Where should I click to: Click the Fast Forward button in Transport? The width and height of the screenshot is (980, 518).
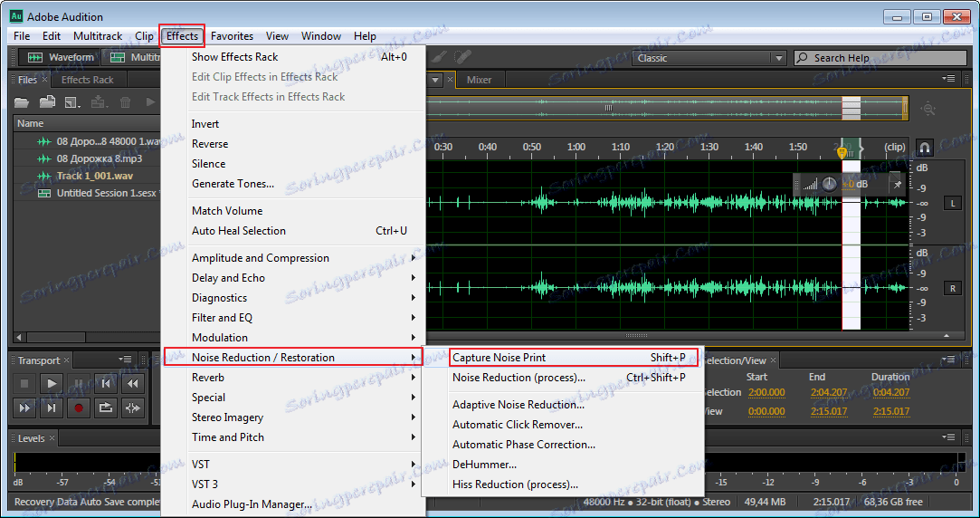point(24,408)
